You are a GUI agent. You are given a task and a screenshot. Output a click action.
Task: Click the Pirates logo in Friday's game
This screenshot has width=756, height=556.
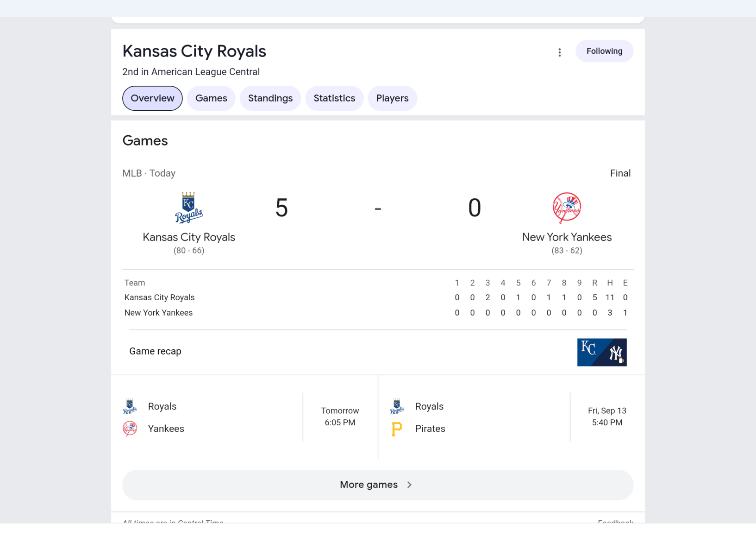[x=397, y=429]
